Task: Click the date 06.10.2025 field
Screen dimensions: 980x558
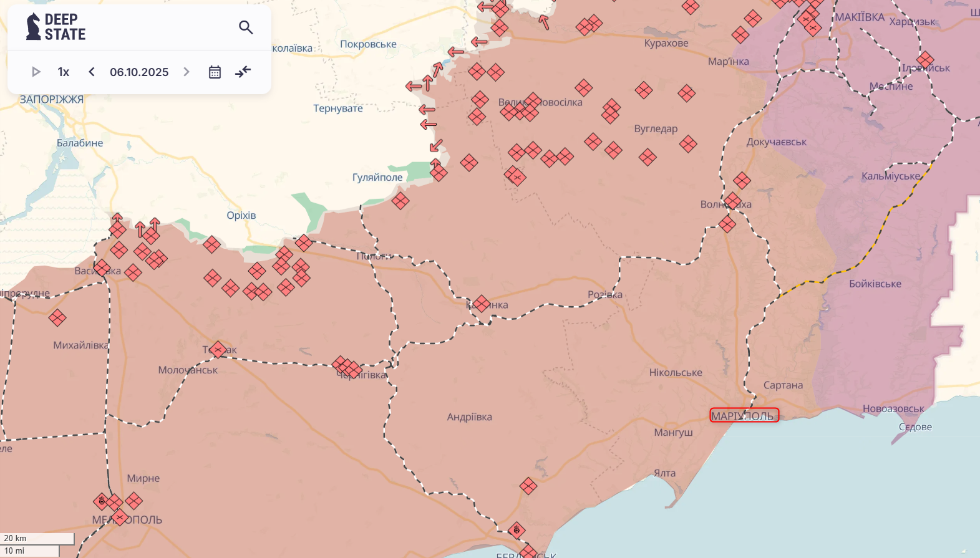Action: click(x=139, y=72)
